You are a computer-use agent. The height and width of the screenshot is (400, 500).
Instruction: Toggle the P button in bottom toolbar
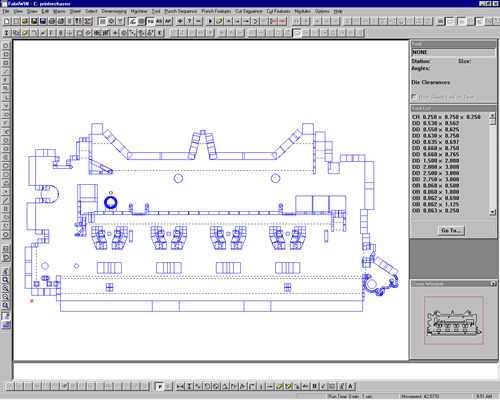tap(160, 386)
